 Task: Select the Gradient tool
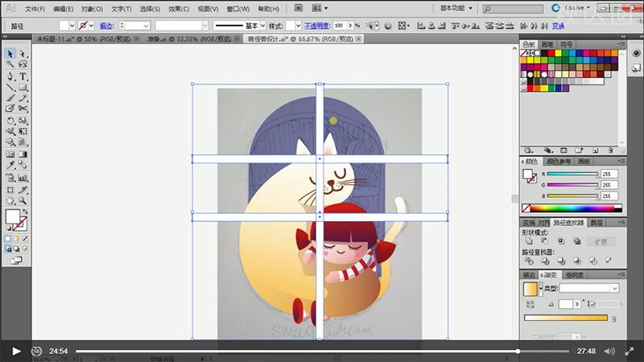pos(23,154)
